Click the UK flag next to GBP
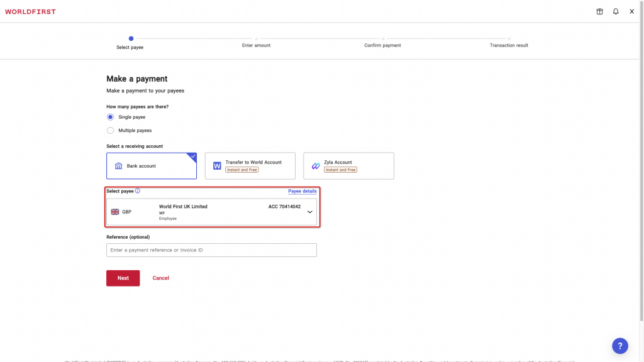This screenshot has height=362, width=644. click(114, 211)
